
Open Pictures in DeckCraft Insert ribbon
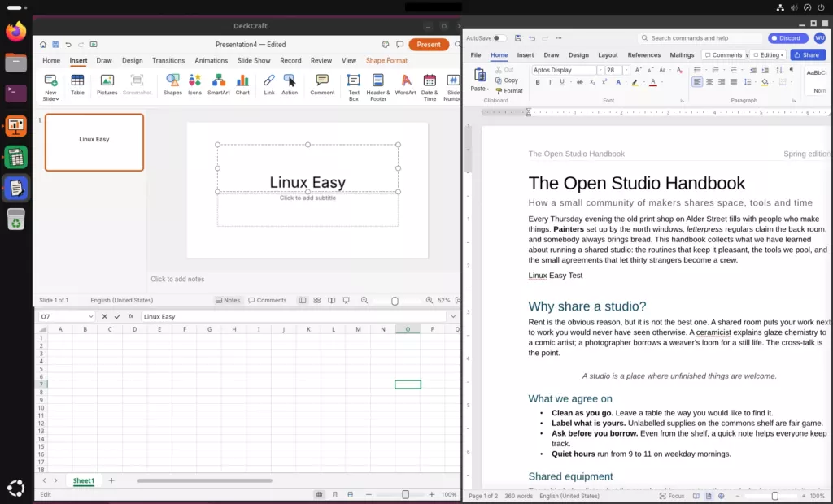107,85
